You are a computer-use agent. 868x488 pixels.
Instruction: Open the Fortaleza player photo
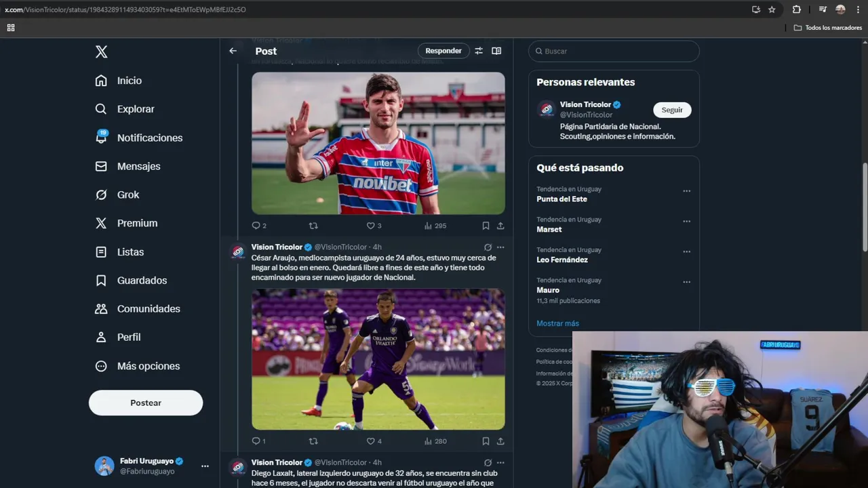tap(378, 143)
